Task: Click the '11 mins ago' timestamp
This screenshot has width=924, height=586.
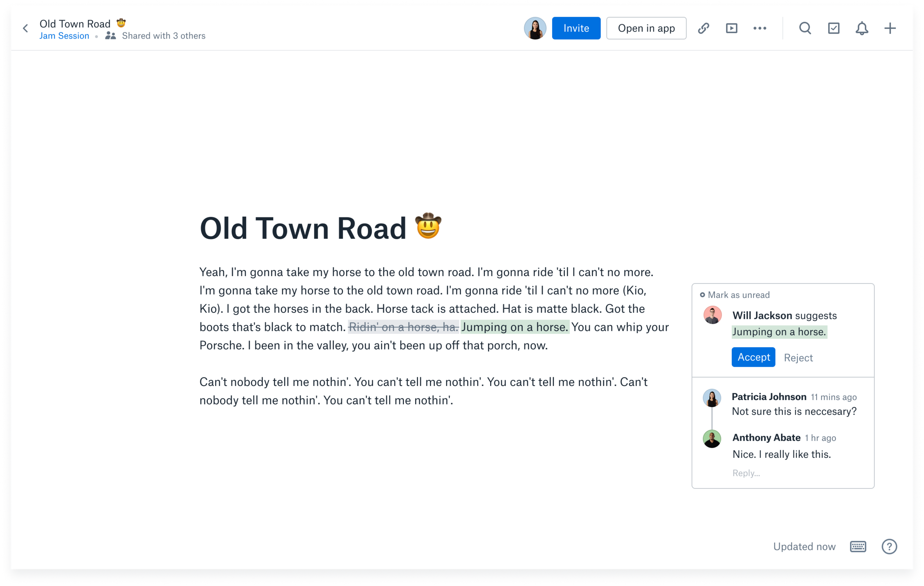Action: (833, 397)
